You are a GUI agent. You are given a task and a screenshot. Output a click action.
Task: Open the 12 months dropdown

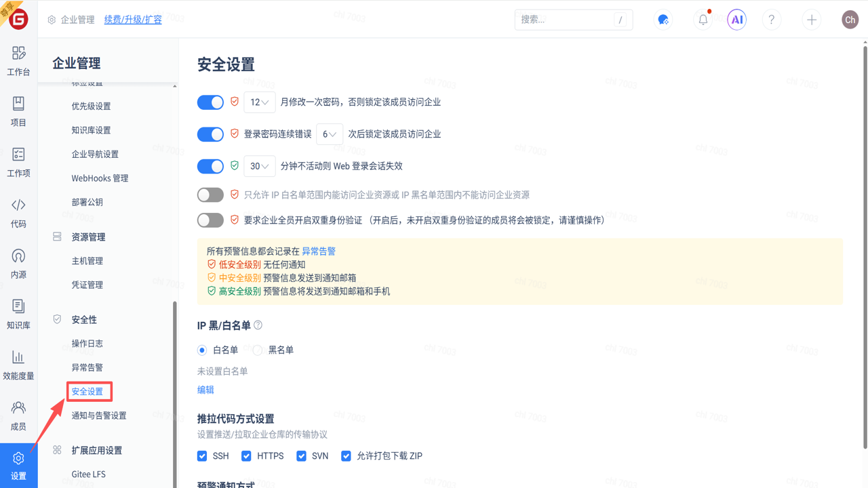(259, 102)
